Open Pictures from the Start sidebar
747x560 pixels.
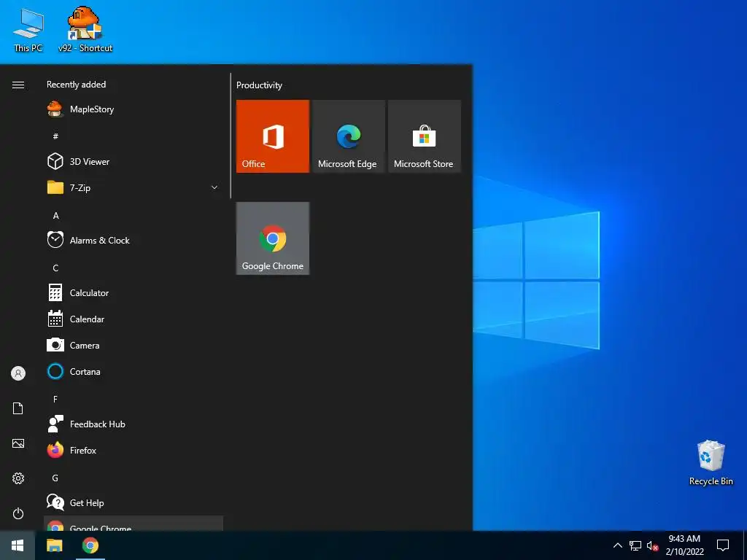pos(18,443)
